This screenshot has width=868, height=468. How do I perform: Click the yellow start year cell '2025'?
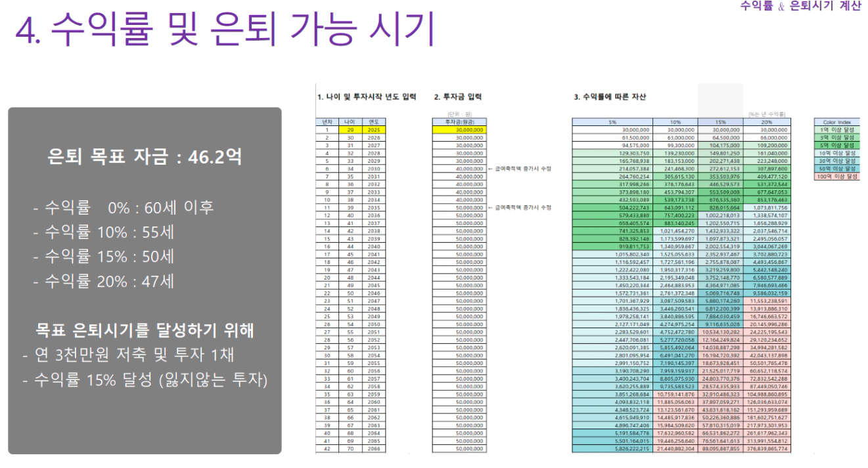[x=375, y=130]
